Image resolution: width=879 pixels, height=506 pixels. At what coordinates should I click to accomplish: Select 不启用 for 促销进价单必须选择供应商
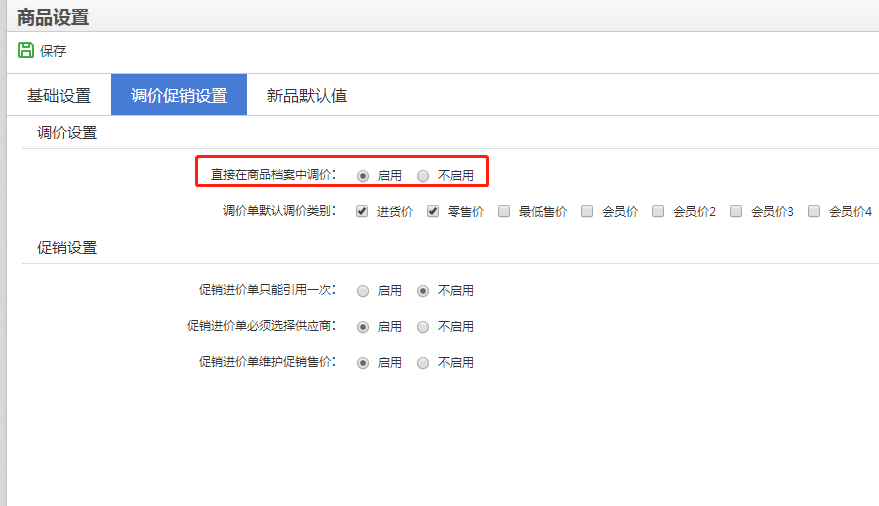pyautogui.click(x=423, y=327)
